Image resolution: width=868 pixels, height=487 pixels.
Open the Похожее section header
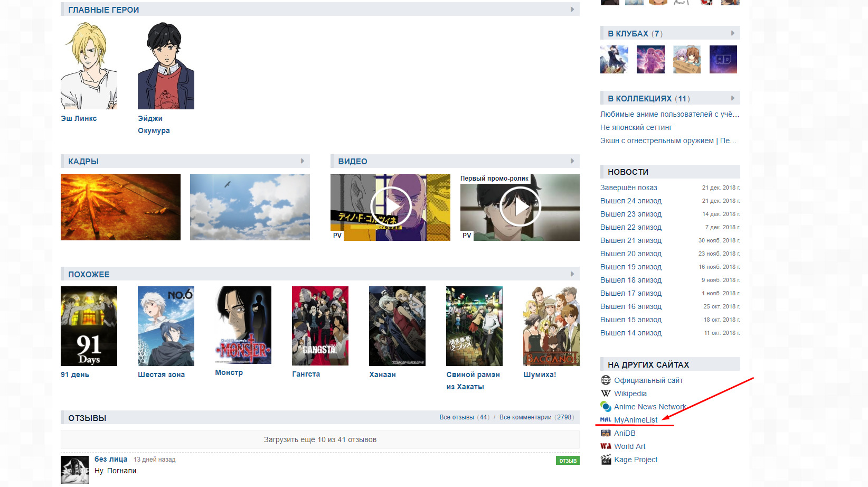pyautogui.click(x=89, y=274)
